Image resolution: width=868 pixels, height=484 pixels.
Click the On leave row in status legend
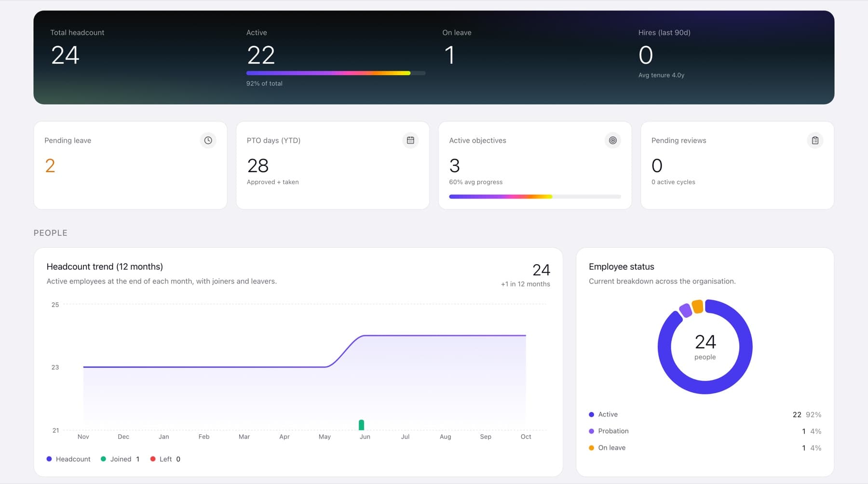tap(705, 448)
